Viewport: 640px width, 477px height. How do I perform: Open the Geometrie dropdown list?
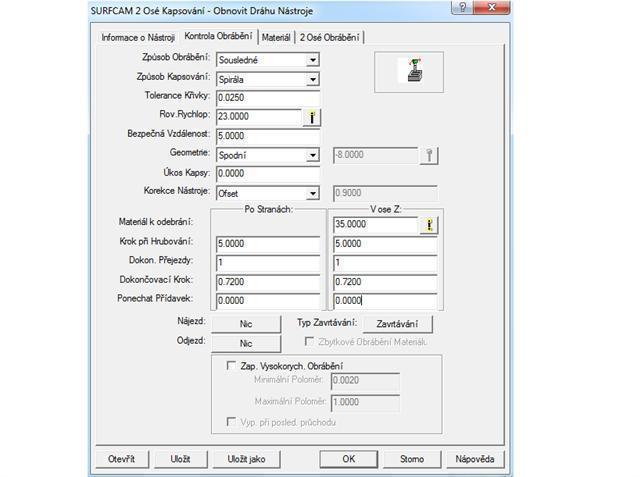(x=312, y=155)
